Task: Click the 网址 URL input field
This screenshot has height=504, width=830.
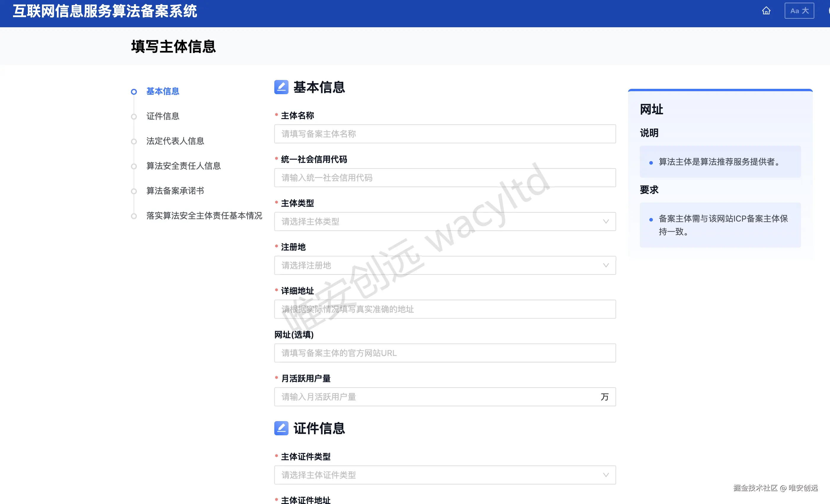Action: pos(445,353)
